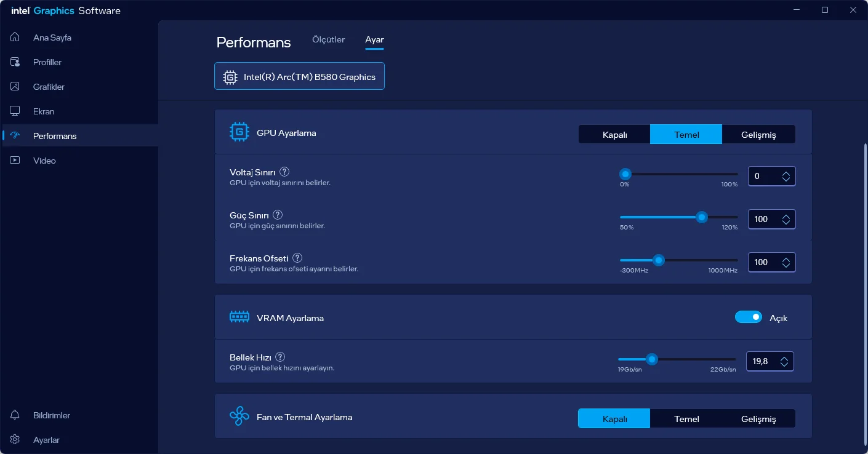Click "GPU için bellek hızını ayarlayın." text
The image size is (868, 454).
coord(282,368)
